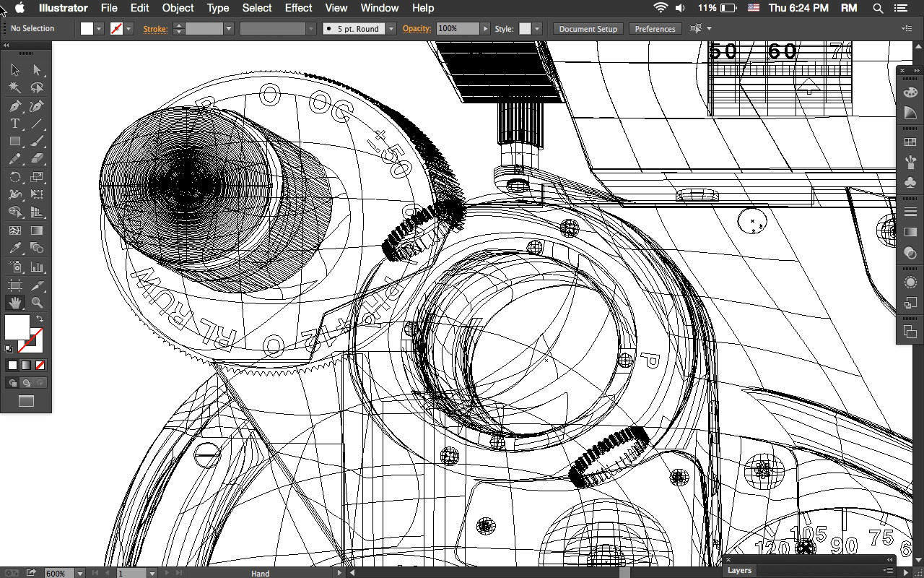
Task: Select the Rectangle tool
Action: pyautogui.click(x=15, y=142)
